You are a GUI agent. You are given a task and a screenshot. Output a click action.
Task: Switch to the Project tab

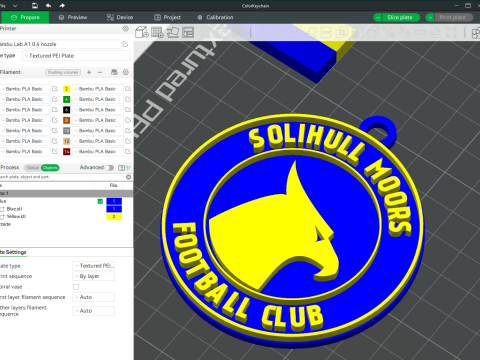click(x=168, y=17)
